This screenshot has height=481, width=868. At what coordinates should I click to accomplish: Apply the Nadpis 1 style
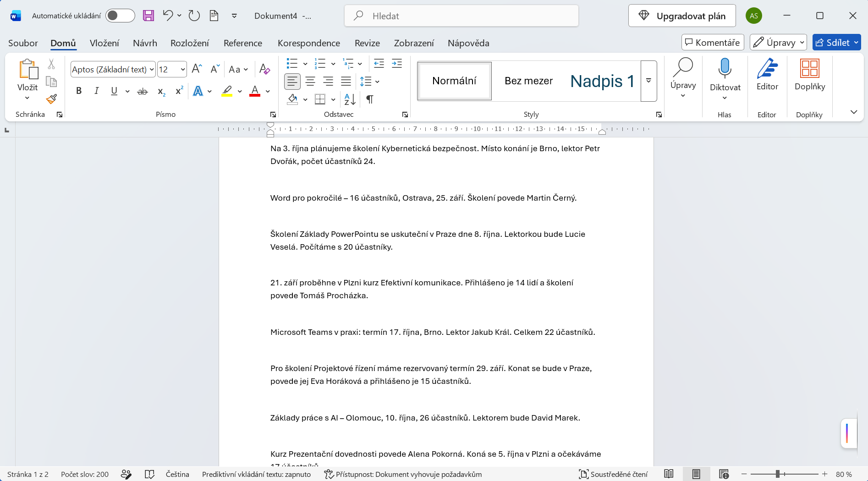tap(602, 81)
